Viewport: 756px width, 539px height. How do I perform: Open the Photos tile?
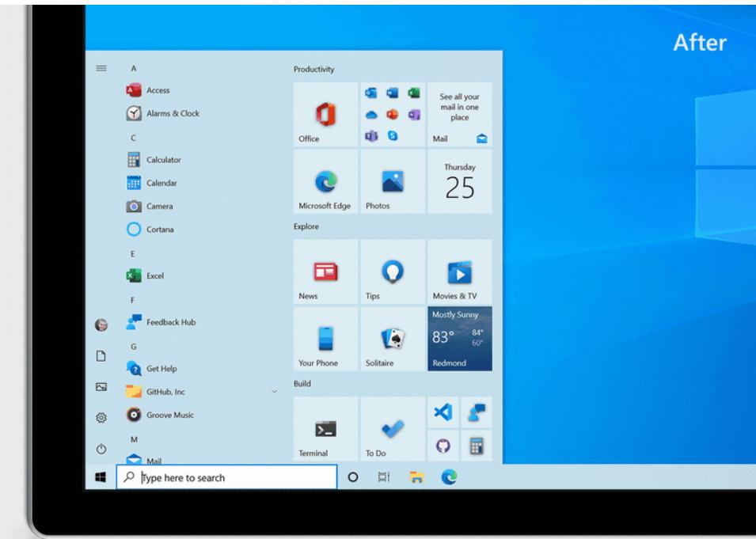pos(393,182)
